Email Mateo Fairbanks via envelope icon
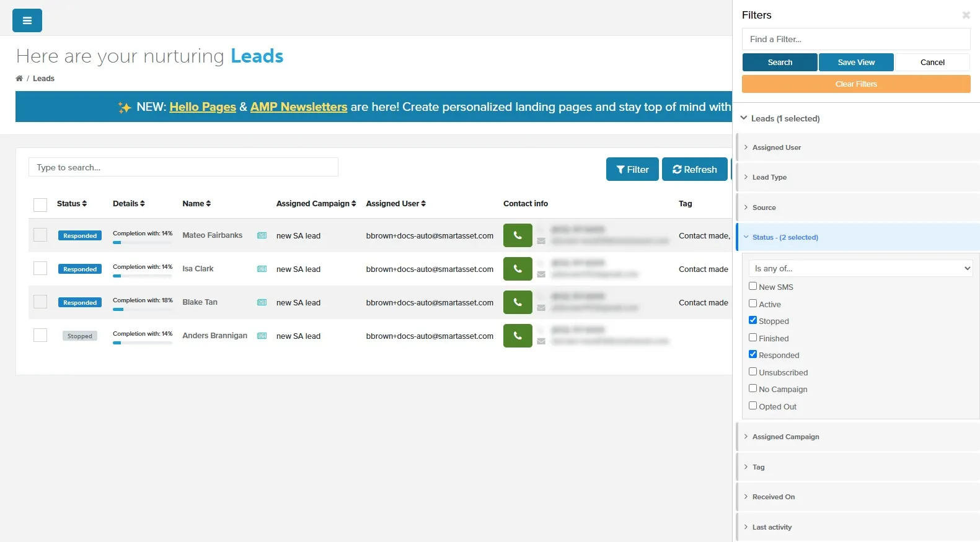This screenshot has width=980, height=542. click(541, 241)
